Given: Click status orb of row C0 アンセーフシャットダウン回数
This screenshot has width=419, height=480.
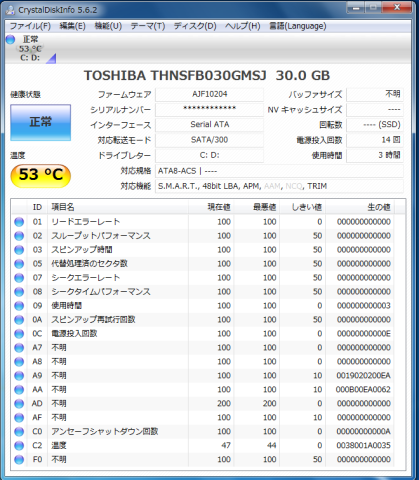Looking at the screenshot, I should tap(19, 432).
